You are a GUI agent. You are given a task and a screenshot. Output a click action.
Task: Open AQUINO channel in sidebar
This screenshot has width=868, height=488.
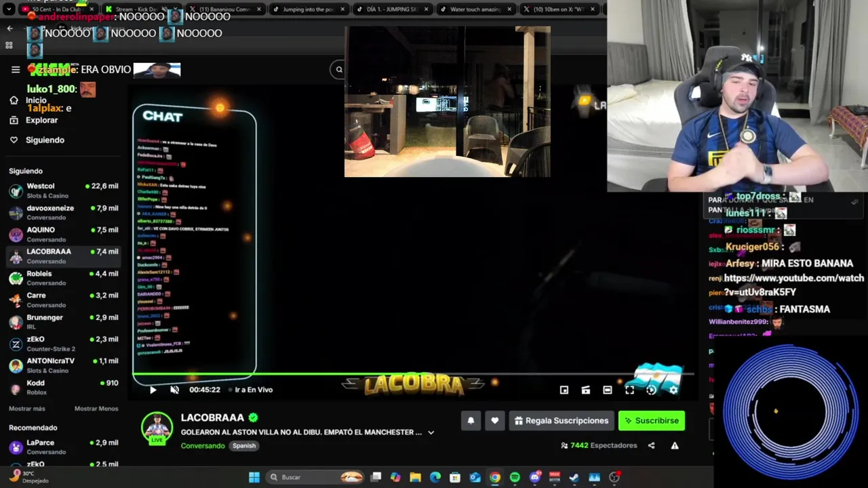click(64, 235)
